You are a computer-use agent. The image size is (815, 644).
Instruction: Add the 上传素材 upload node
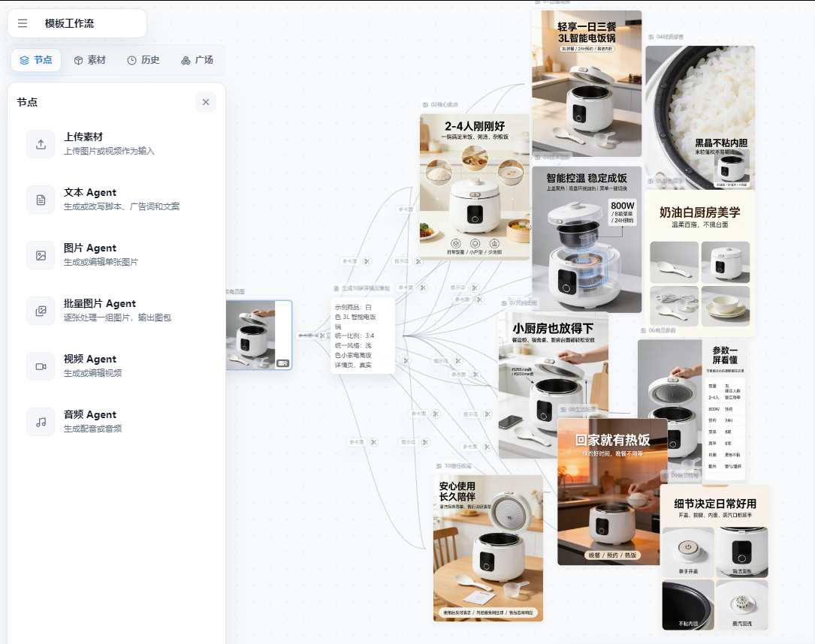click(x=116, y=144)
